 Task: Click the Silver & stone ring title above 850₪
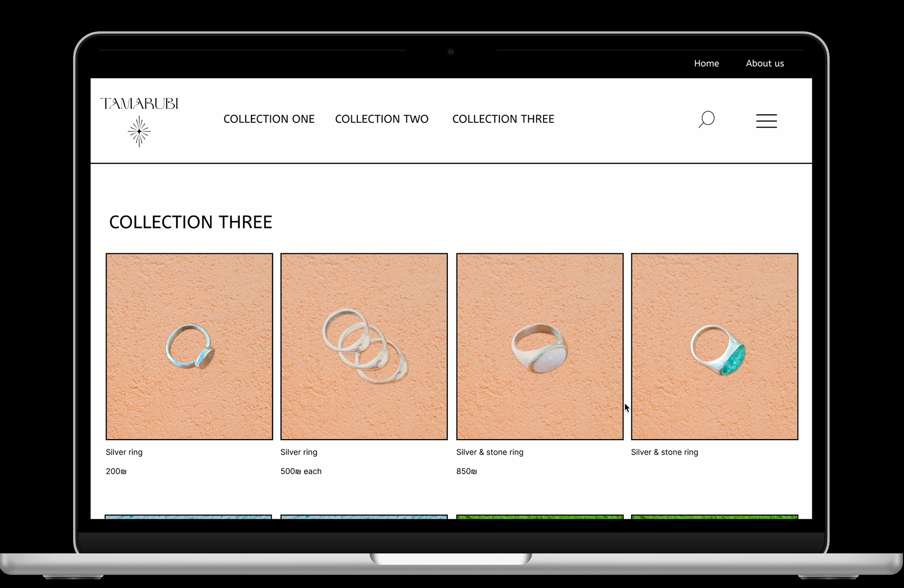(x=490, y=452)
